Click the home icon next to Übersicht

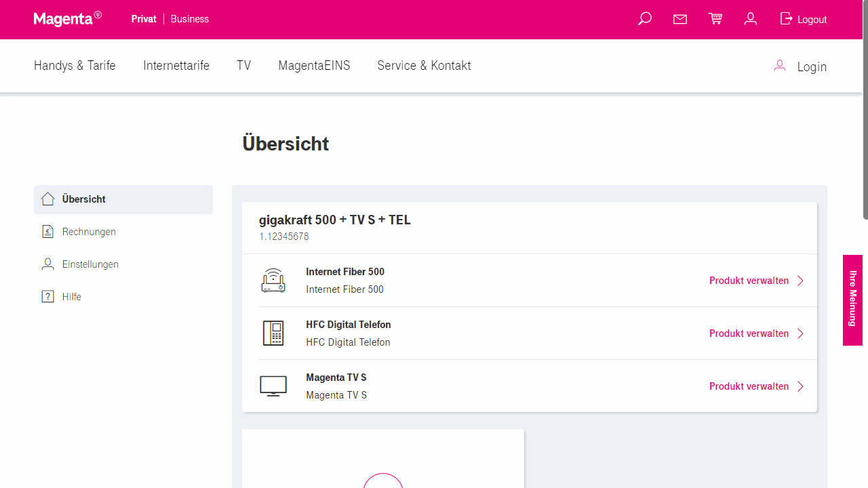click(x=47, y=199)
